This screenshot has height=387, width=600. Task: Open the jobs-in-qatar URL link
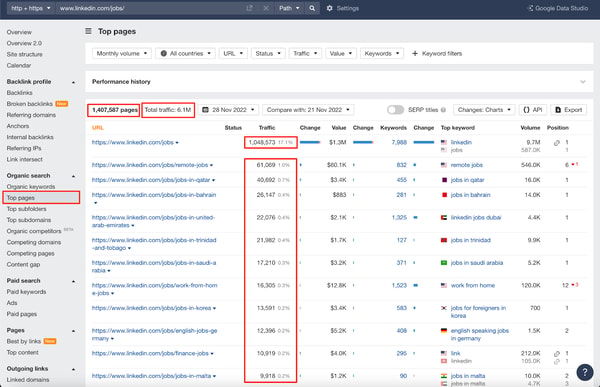tap(151, 180)
